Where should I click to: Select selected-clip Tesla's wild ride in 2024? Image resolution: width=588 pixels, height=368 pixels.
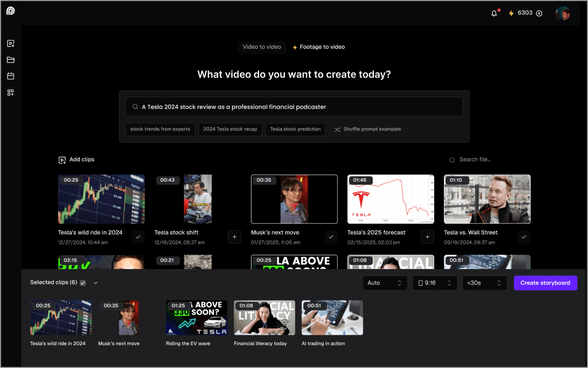tap(61, 317)
